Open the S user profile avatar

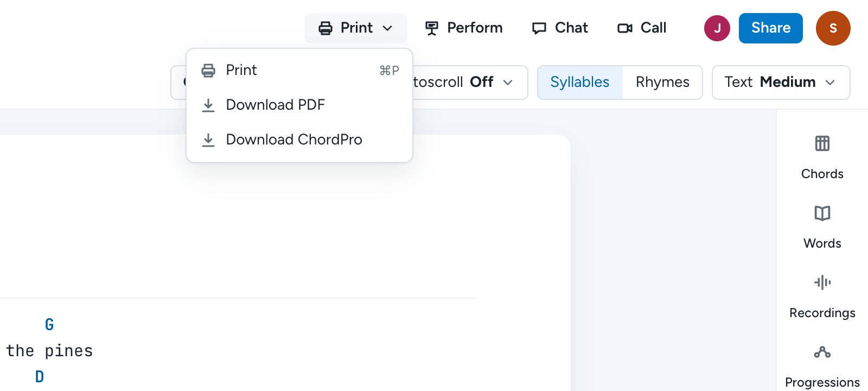pos(833,28)
